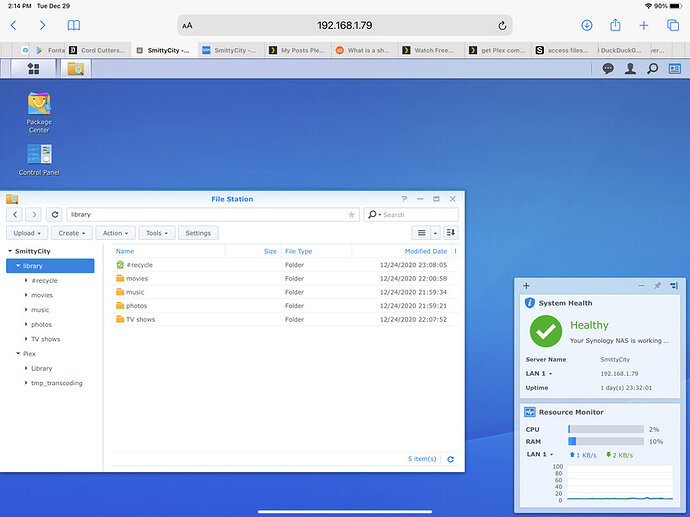
Task: Toggle the widgets panel icon in taskbar
Action: tap(675, 69)
